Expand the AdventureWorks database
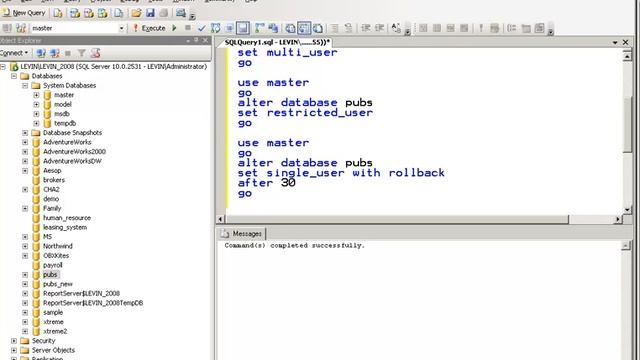The height and width of the screenshot is (360, 640). coord(25,142)
